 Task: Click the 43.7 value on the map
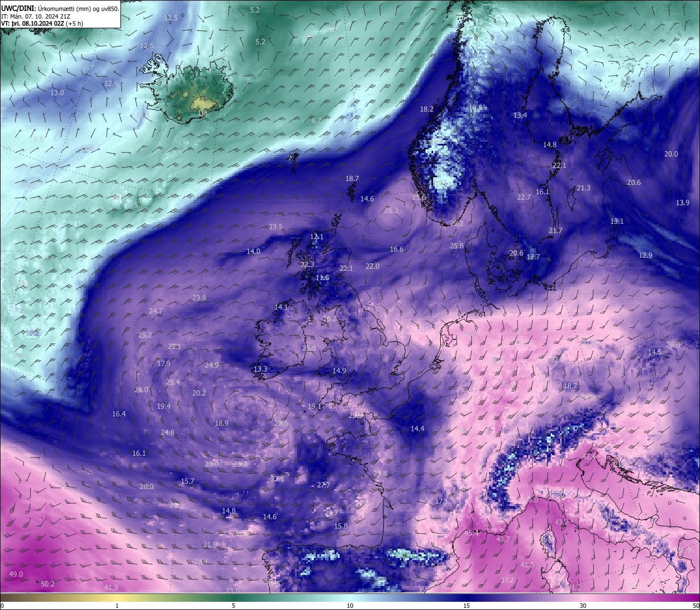(x=503, y=539)
